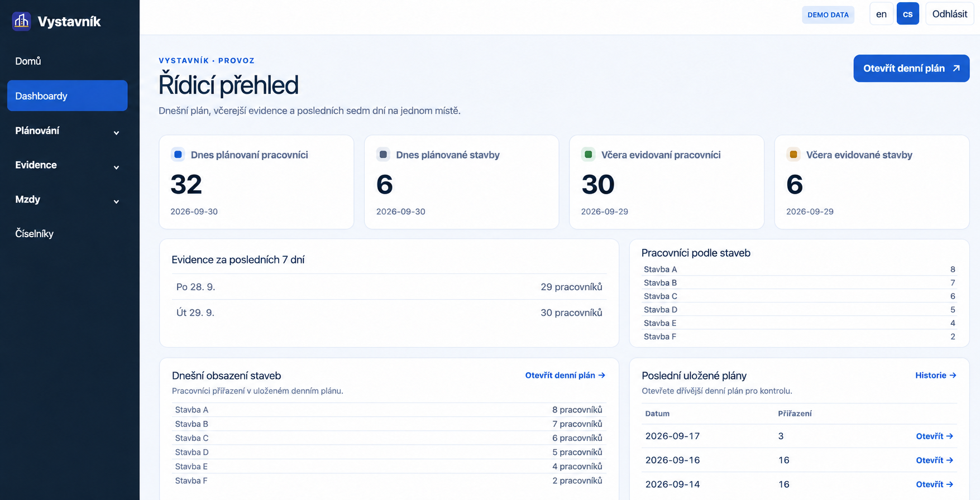Click '7 pracovníků' value
The width and height of the screenshot is (980, 500).
click(x=577, y=424)
